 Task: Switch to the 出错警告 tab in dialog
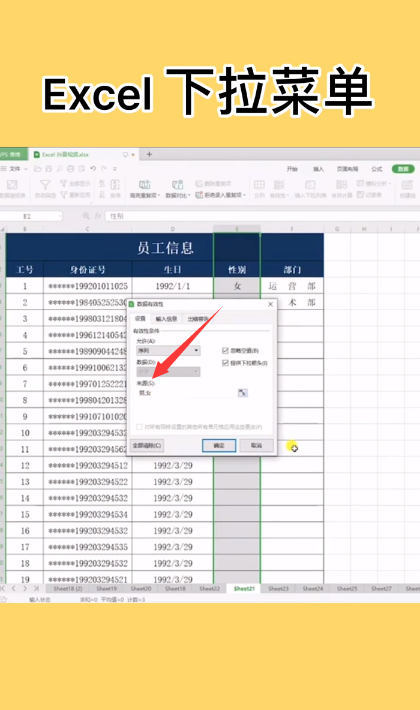pyautogui.click(x=198, y=319)
